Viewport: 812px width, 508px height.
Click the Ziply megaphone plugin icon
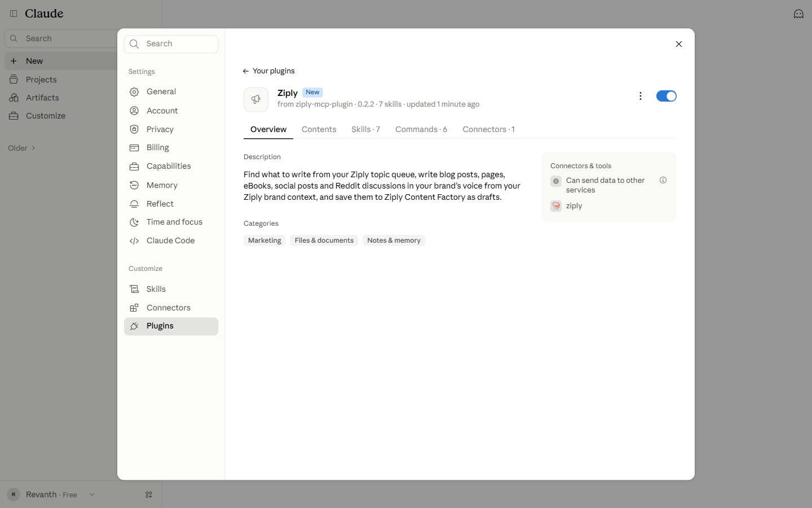tap(256, 99)
